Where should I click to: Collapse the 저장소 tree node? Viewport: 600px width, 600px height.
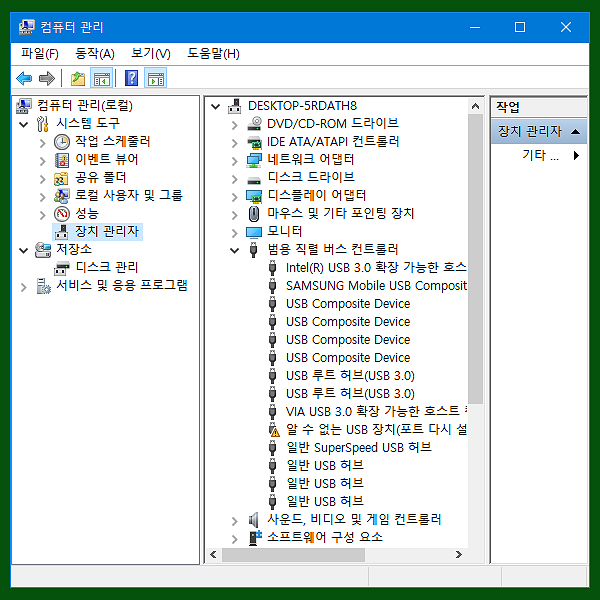click(24, 251)
